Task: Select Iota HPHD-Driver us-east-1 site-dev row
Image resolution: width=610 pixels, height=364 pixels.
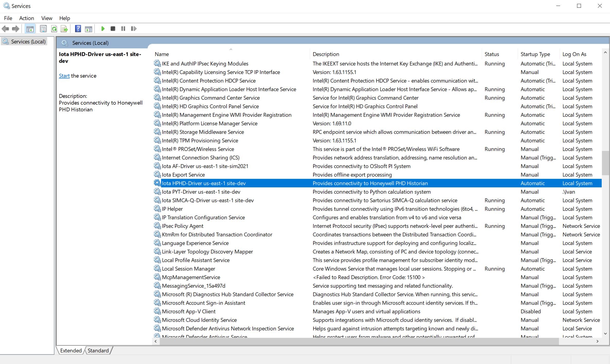Action: pyautogui.click(x=377, y=183)
